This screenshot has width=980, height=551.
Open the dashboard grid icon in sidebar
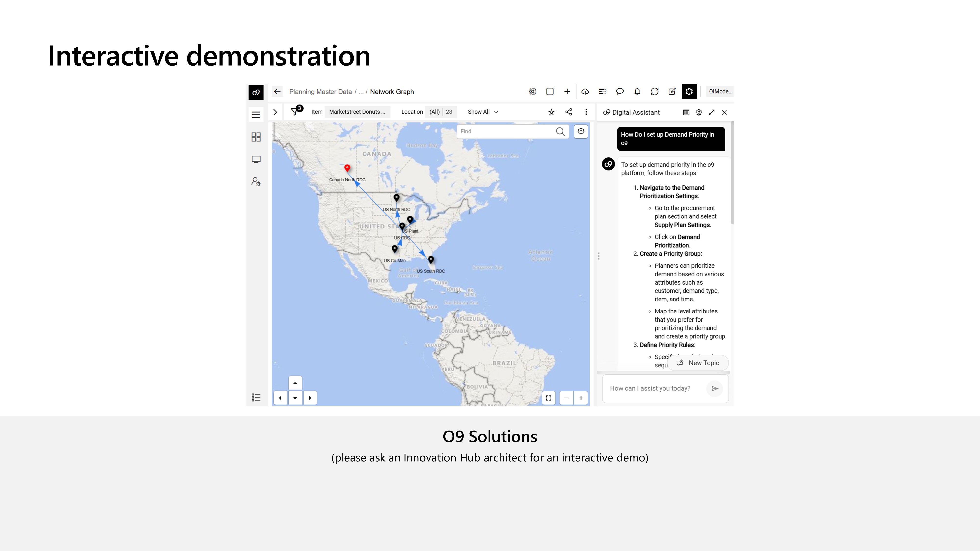click(256, 137)
